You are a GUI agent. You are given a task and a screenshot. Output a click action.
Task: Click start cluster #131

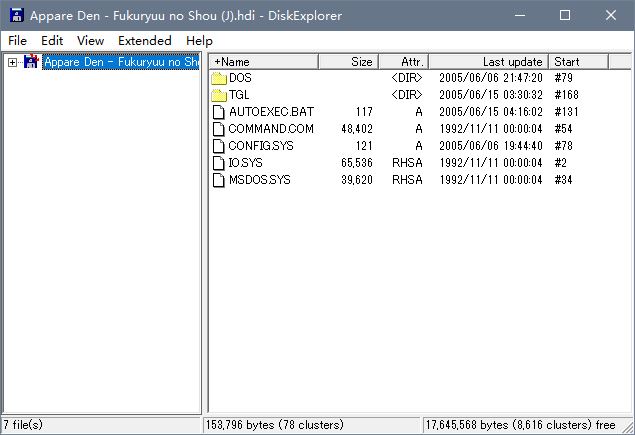click(x=566, y=112)
